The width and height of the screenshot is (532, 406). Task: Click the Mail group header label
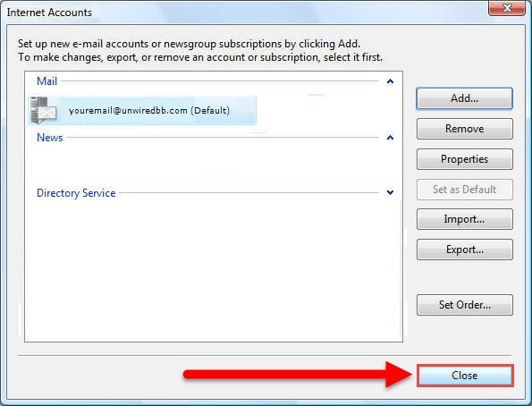(x=46, y=81)
